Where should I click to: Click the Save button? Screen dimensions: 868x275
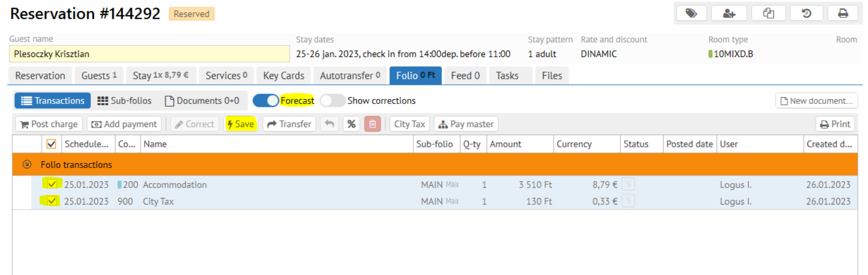tap(241, 124)
